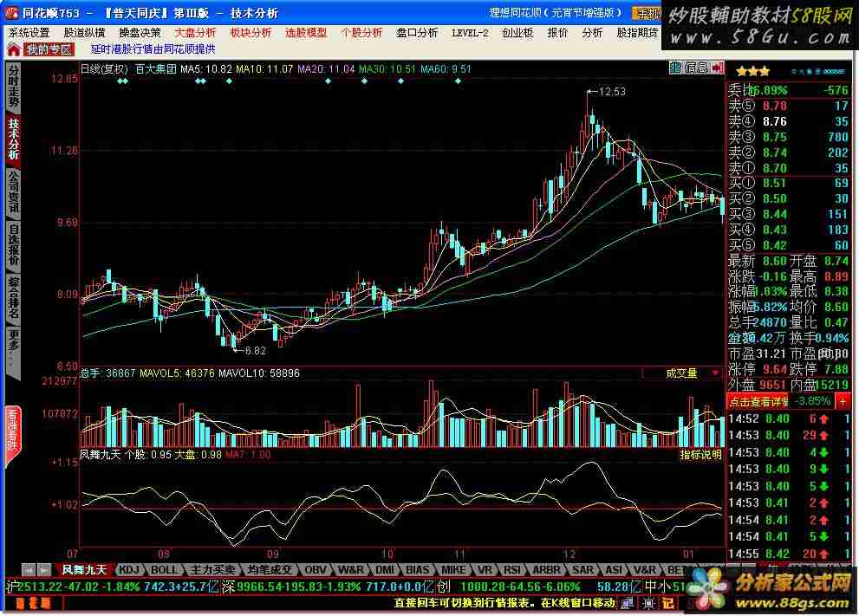Viewport: 859px width, 616px height.
Task: Click the orange icons at the status bar's left end
Action: coord(34,603)
